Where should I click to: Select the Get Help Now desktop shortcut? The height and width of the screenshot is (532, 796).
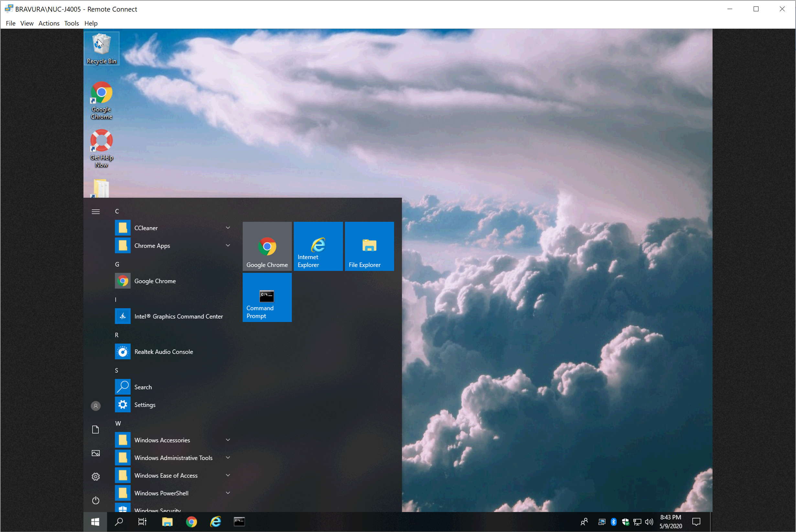[101, 148]
